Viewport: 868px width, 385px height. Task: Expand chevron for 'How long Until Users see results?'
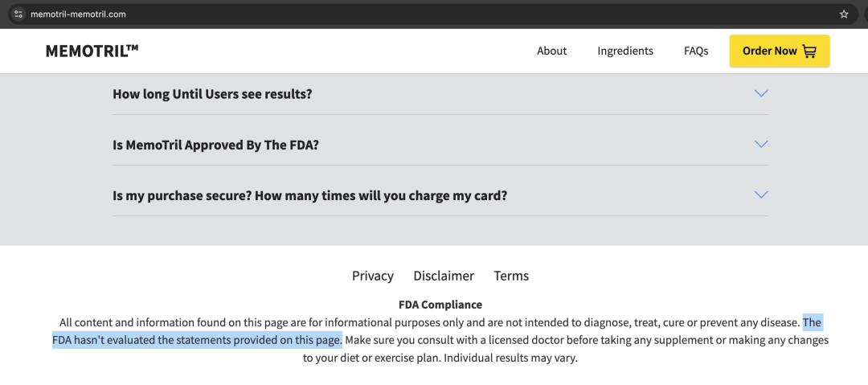761,93
